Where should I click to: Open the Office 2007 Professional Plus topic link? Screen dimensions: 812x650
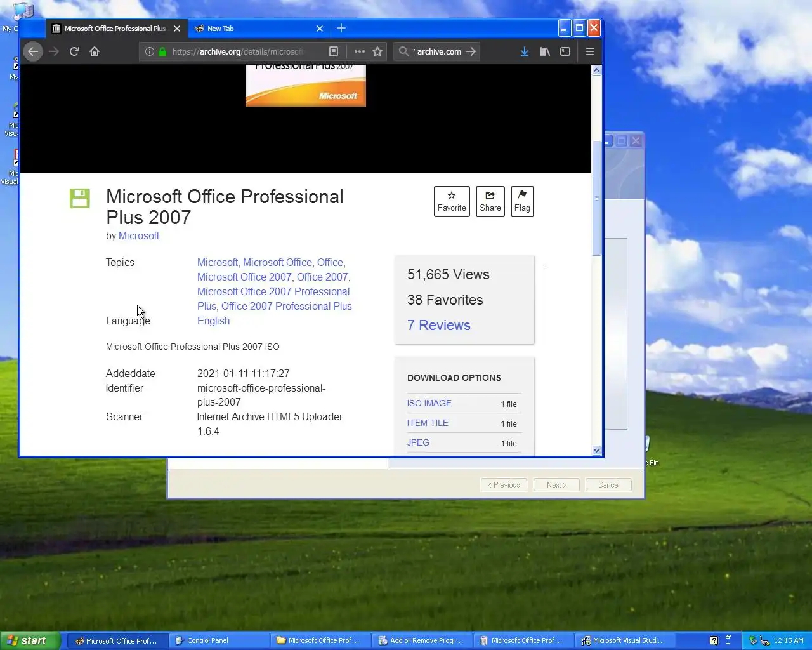pos(287,306)
